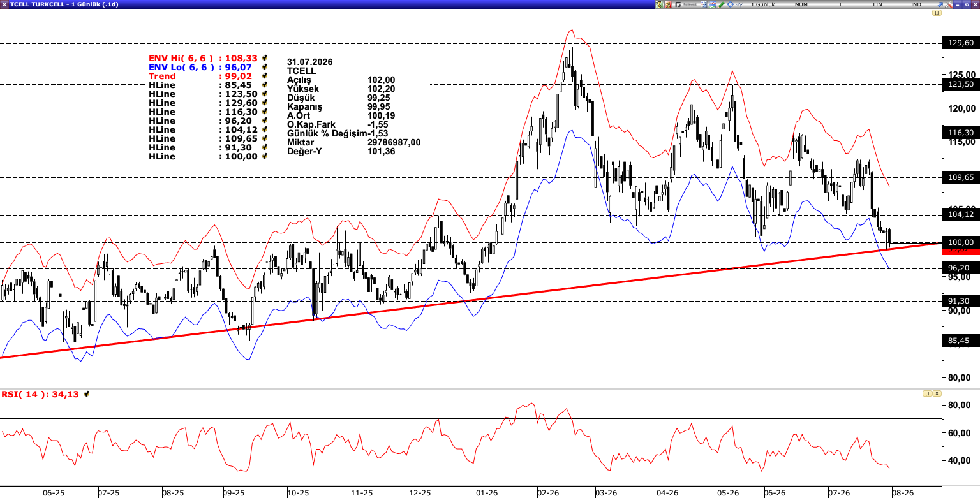980x498 pixels.
Task: Click the 116,30 price axis label
Action: 961,133
